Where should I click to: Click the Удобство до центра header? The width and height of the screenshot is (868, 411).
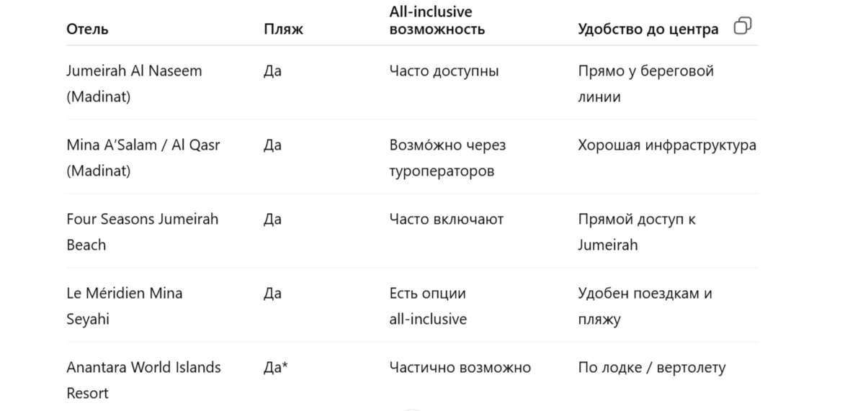click(648, 30)
